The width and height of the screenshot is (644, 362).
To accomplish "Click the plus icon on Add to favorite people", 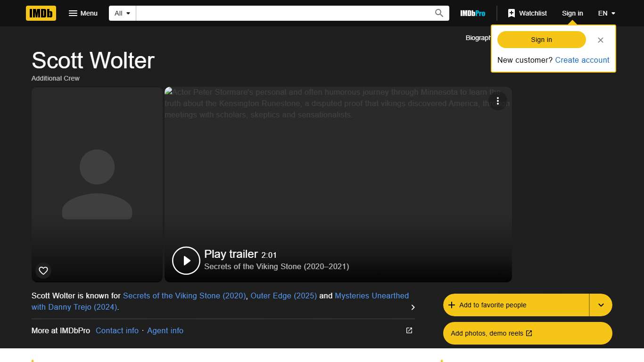I will (451, 305).
